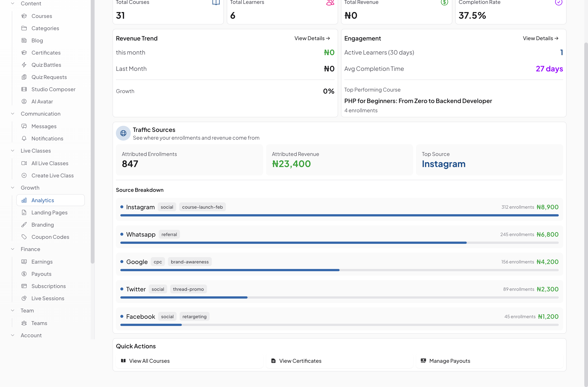
Task: Collapse the Growth section
Action: [13, 188]
